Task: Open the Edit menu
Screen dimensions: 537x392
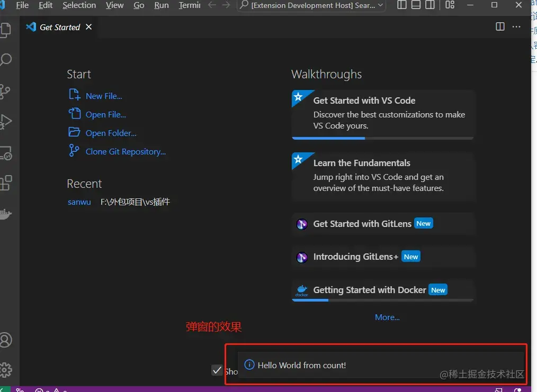Action: [x=46, y=5]
